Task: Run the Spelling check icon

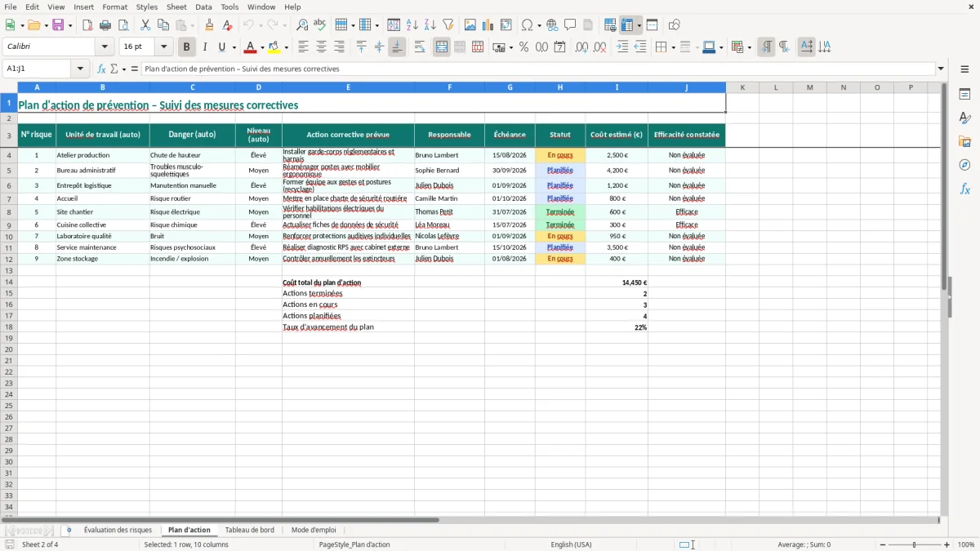Action: (319, 25)
